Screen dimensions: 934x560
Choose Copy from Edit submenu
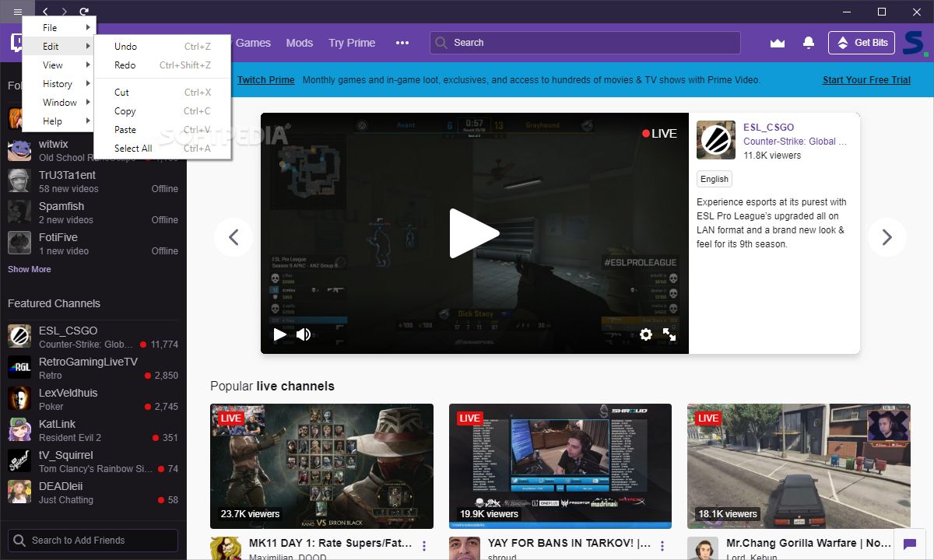(x=163, y=111)
